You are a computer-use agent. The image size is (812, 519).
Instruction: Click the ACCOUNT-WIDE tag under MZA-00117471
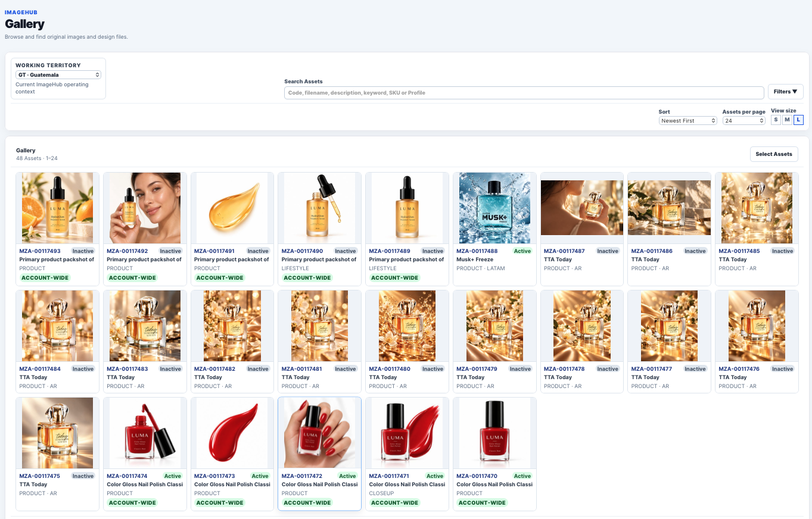click(x=395, y=503)
